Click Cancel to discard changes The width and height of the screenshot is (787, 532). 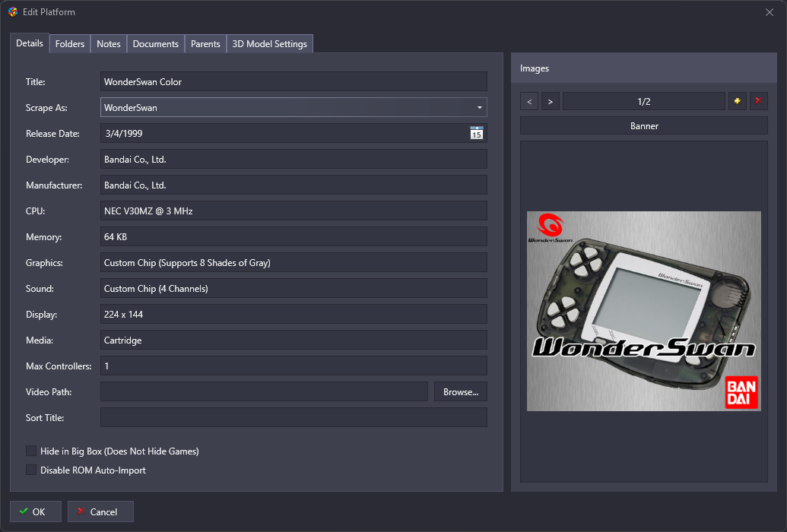[100, 511]
